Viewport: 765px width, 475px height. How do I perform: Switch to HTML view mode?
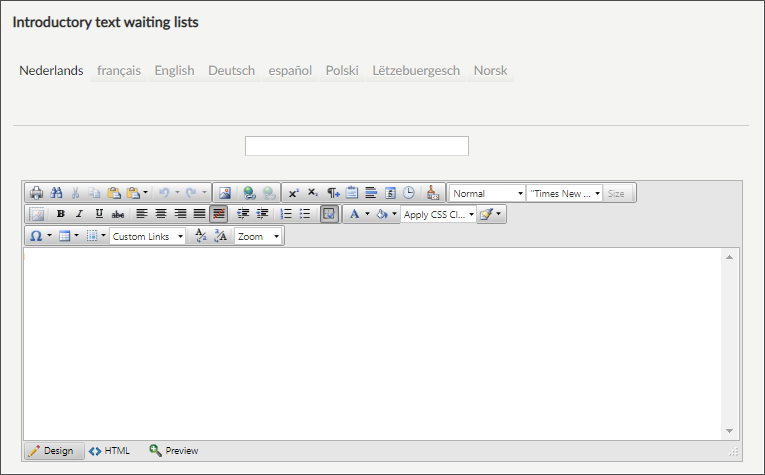click(x=110, y=451)
